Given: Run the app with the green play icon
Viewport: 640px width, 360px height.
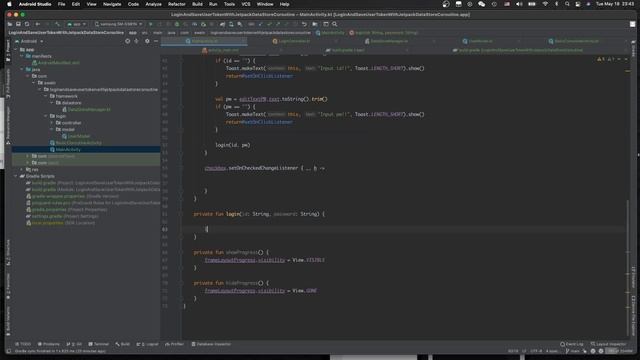Looking at the screenshot, I should point(151,24).
